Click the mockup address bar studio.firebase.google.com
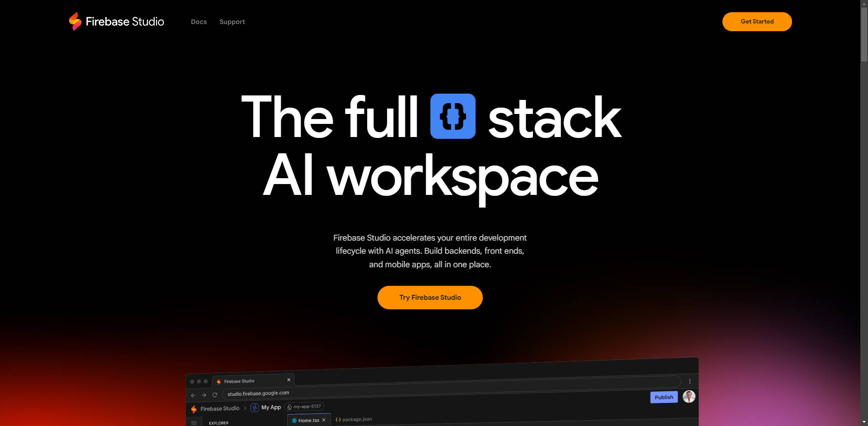 pyautogui.click(x=451, y=388)
